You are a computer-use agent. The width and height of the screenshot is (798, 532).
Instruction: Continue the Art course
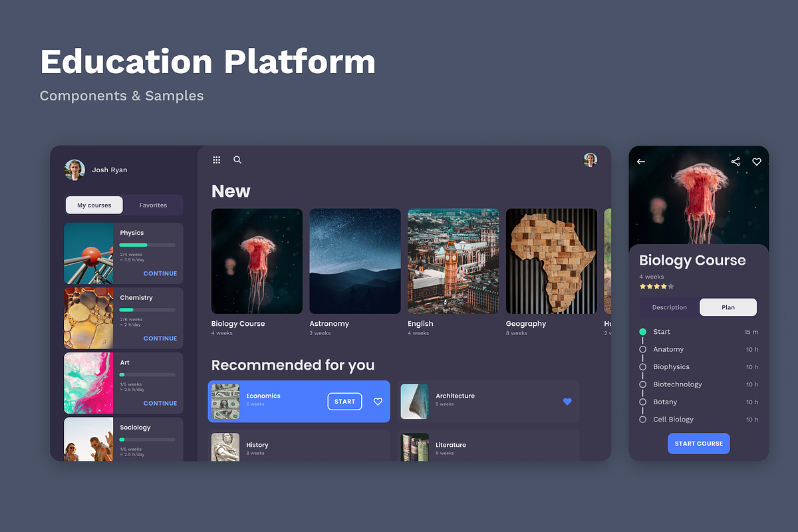[160, 403]
